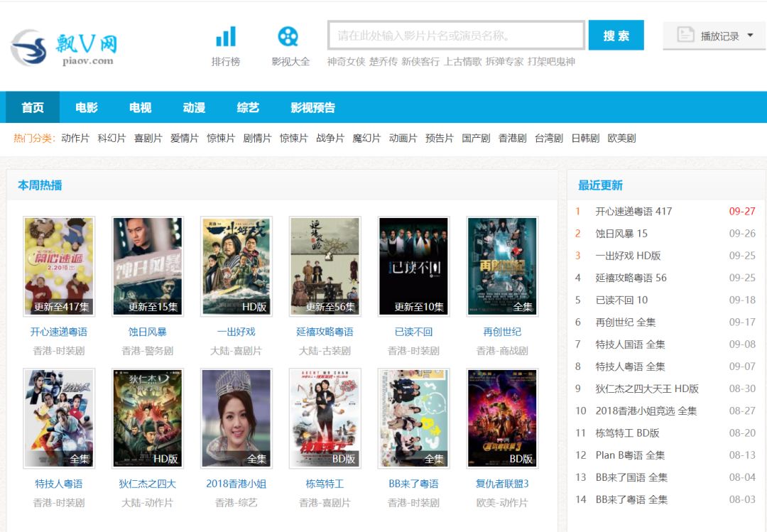Viewport: 767px width, 532px height.
Task: Open recent update 特技人国语 全集
Action: click(x=630, y=344)
